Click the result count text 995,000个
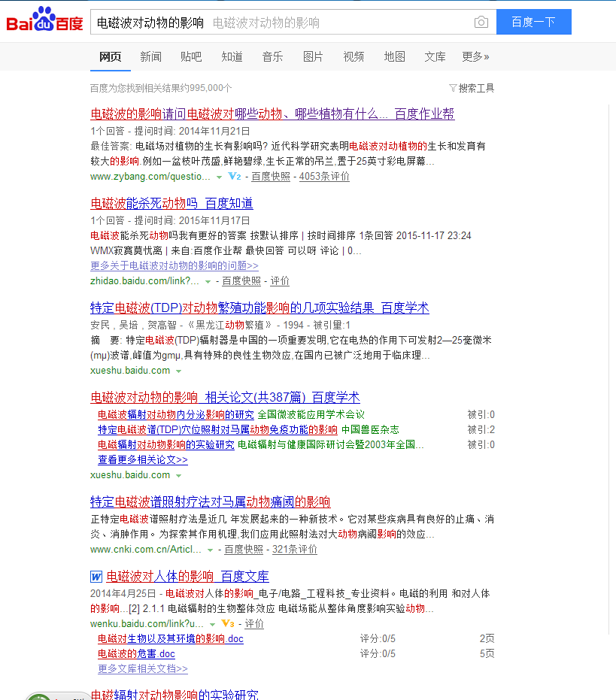This screenshot has width=616, height=700. tap(211, 88)
